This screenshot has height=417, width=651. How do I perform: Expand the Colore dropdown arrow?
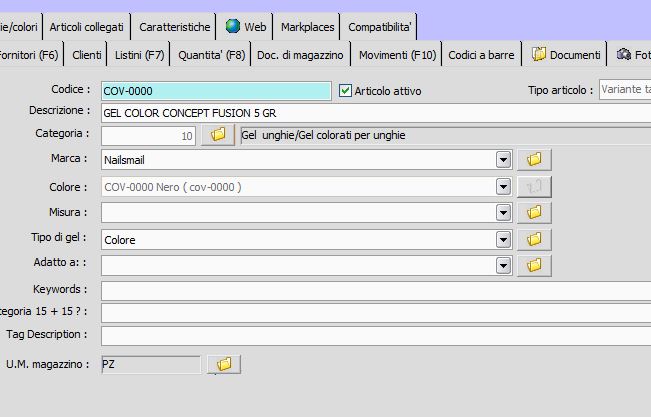[503, 186]
